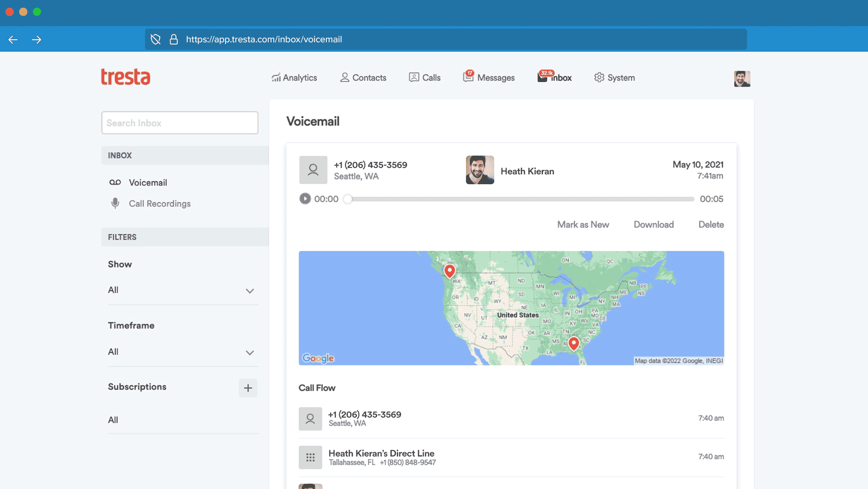Click Mark as New

(x=583, y=224)
